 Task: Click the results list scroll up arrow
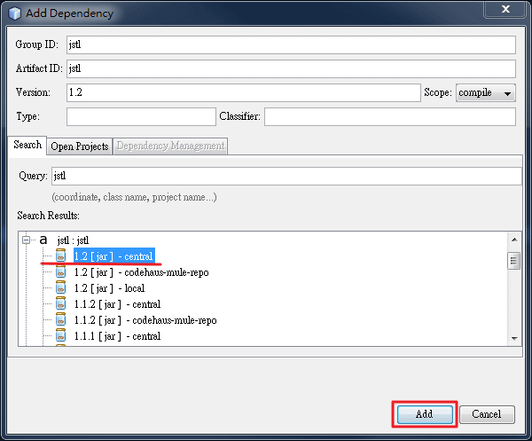click(514, 239)
